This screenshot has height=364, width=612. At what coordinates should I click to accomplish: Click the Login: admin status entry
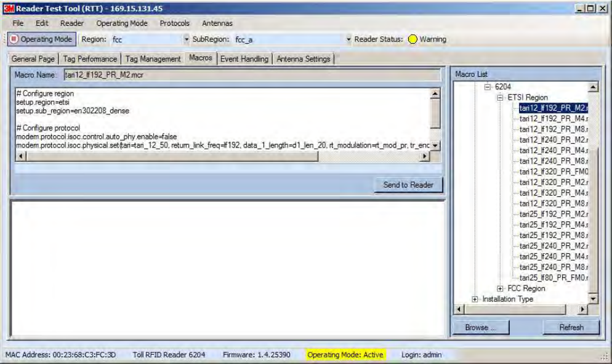[422, 355]
